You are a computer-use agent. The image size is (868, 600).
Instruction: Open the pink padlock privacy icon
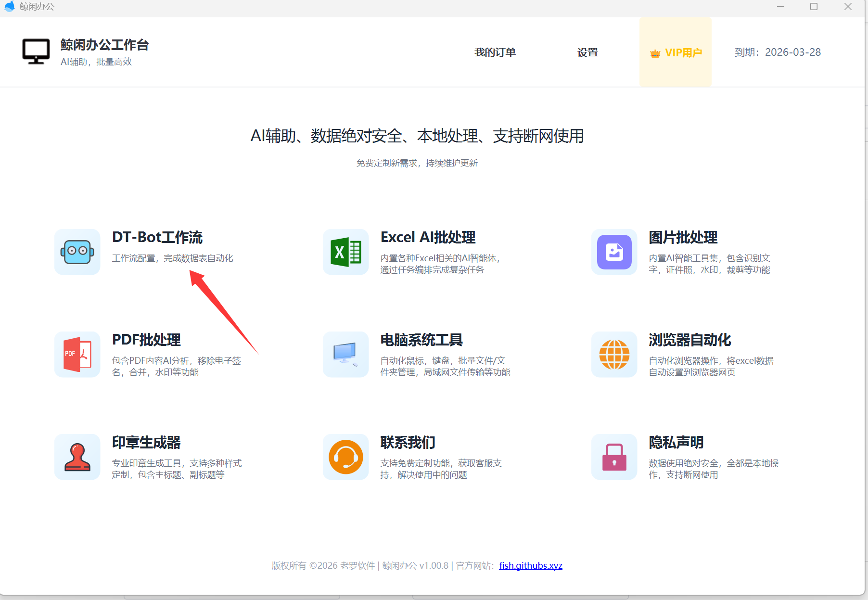point(614,457)
